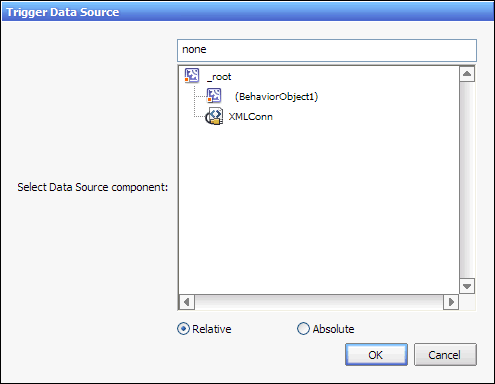Click the horizontal scrollbar right arrow
The height and width of the screenshot is (384, 495).
[451, 302]
